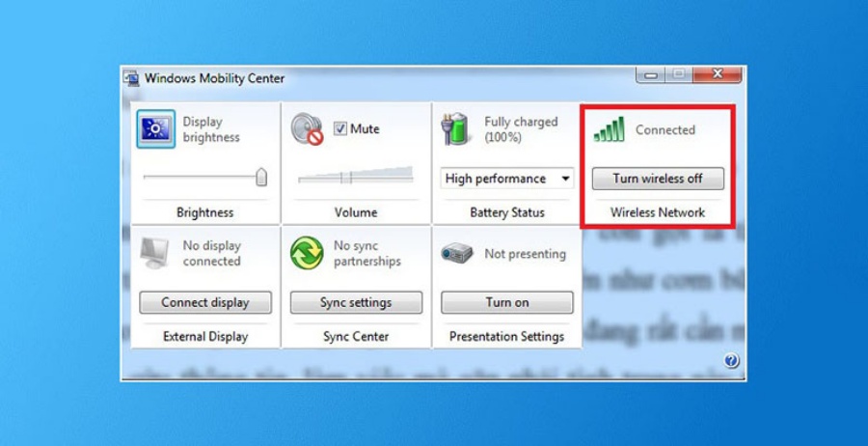Minimize the Windows Mobility Center window
This screenshot has width=868, height=446.
click(x=651, y=74)
